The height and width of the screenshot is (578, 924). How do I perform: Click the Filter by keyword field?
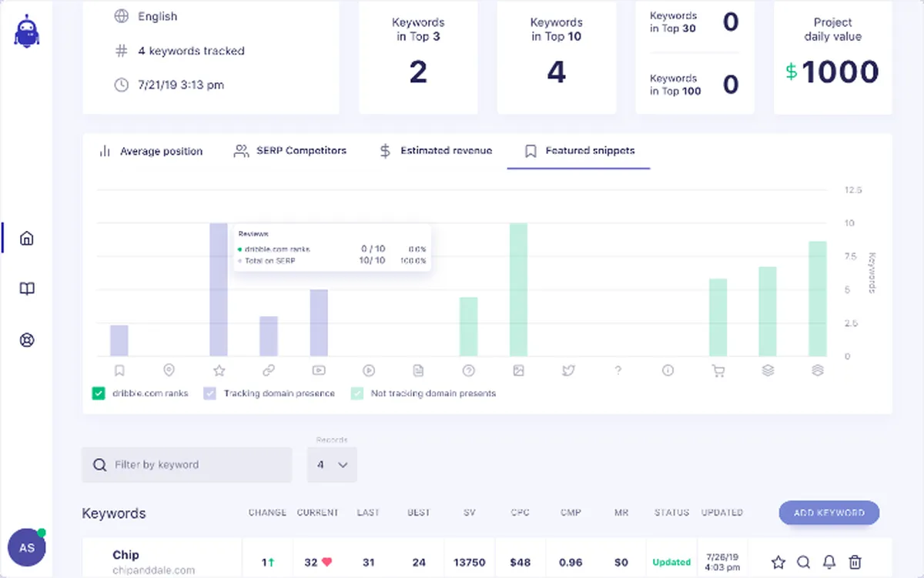click(187, 465)
